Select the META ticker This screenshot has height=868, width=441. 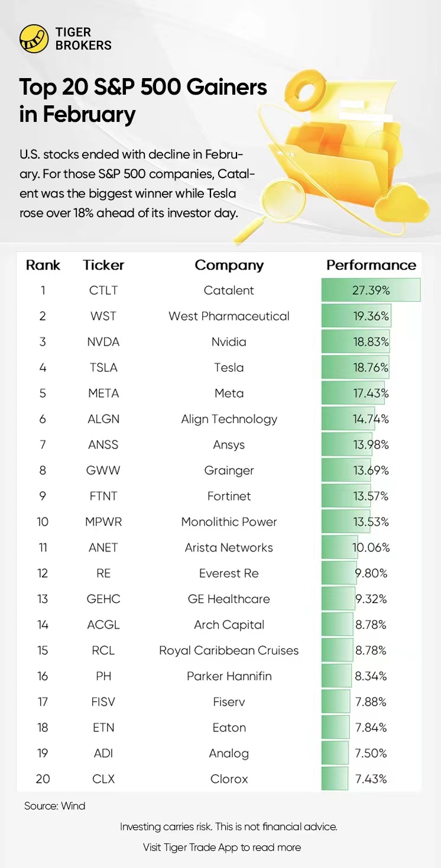pyautogui.click(x=103, y=393)
